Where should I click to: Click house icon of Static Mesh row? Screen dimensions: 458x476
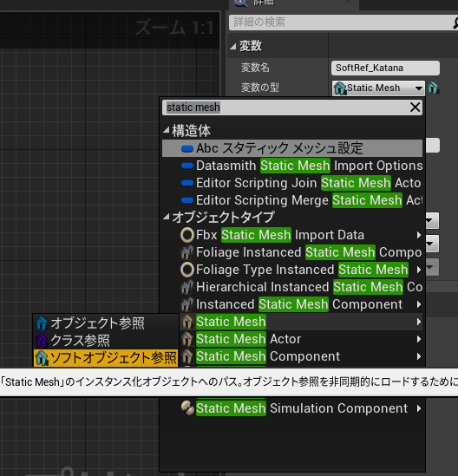(x=187, y=322)
